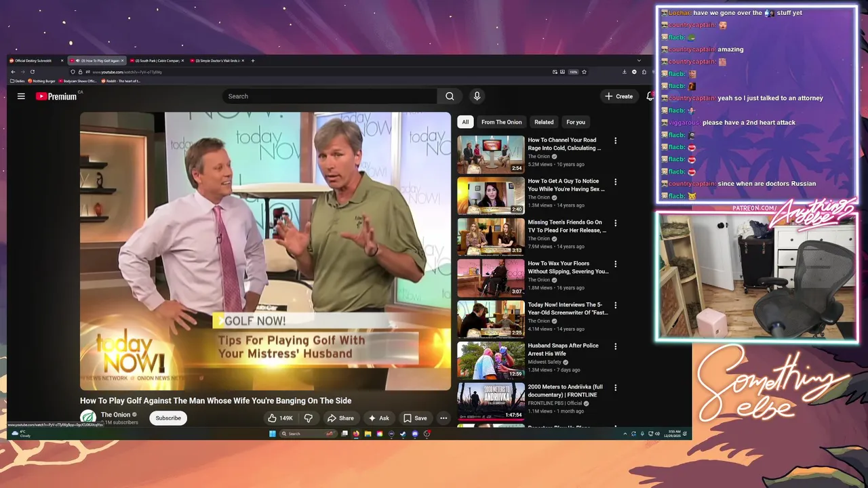Switch to the Simple Doctor's Visit tab
This screenshot has width=868, height=488.
216,60
